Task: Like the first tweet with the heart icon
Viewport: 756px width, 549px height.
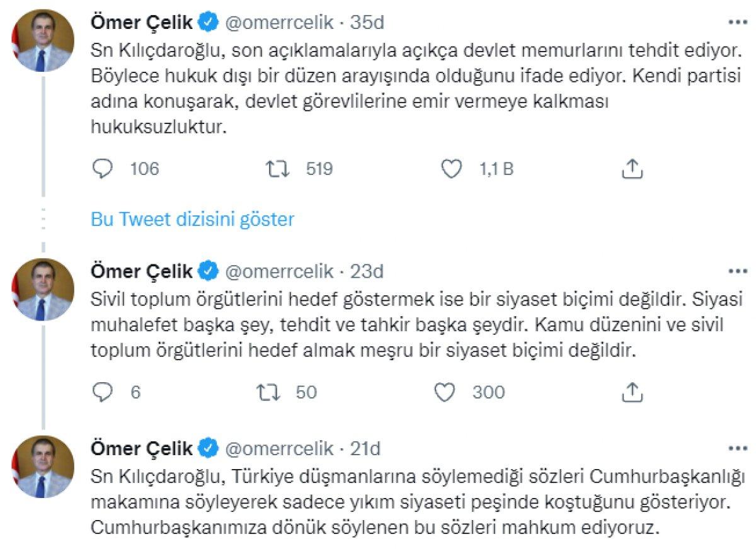Action: tap(451, 168)
